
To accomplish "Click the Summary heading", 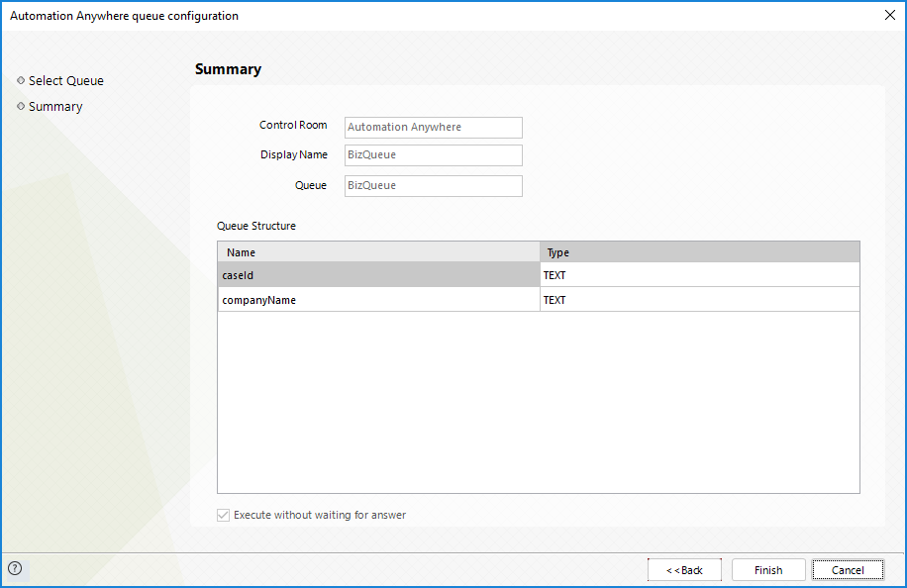I will 228,69.
